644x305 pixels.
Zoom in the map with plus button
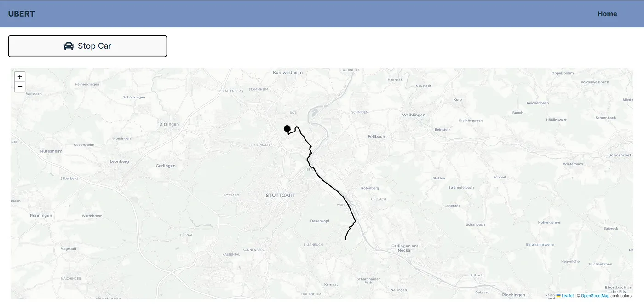coord(20,77)
